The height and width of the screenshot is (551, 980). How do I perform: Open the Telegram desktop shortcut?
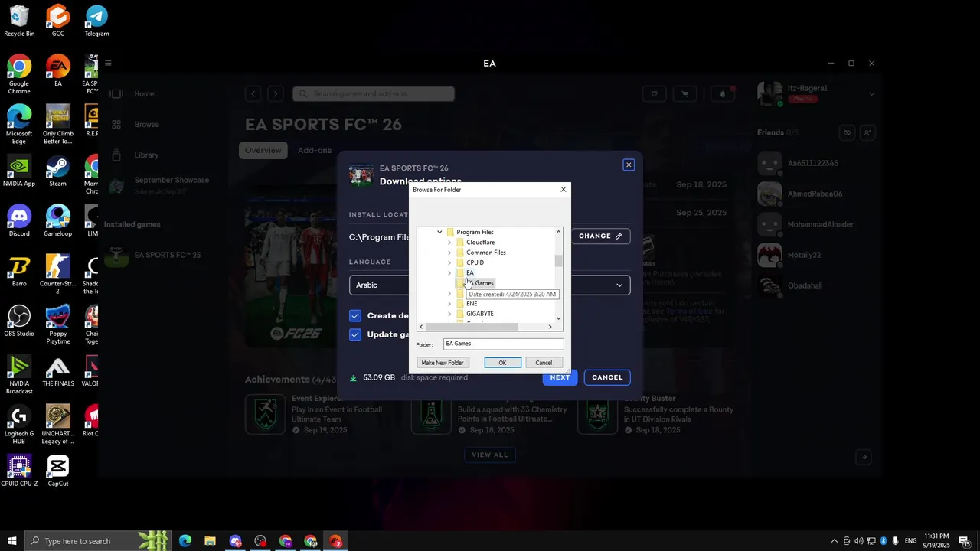(96, 21)
